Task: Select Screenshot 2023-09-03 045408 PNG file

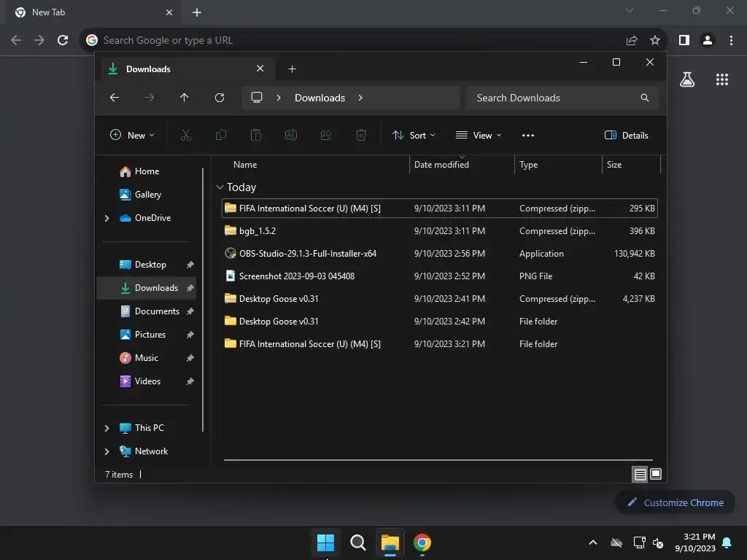Action: click(x=440, y=276)
